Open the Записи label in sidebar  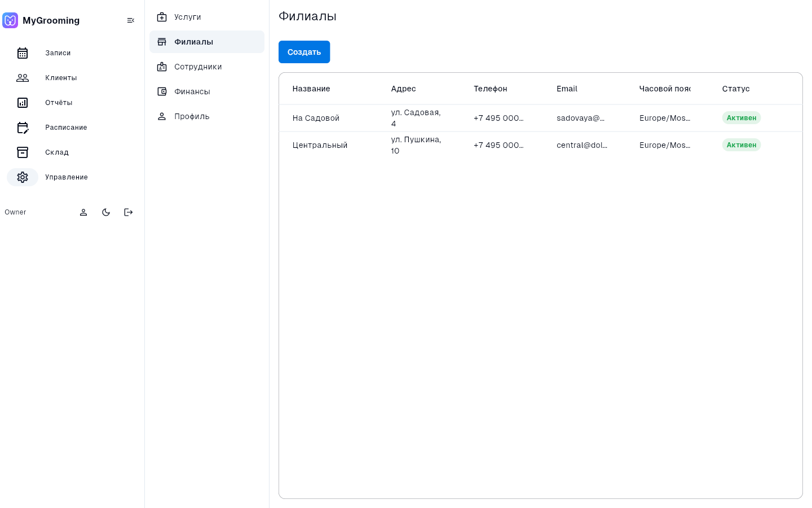[x=58, y=53]
